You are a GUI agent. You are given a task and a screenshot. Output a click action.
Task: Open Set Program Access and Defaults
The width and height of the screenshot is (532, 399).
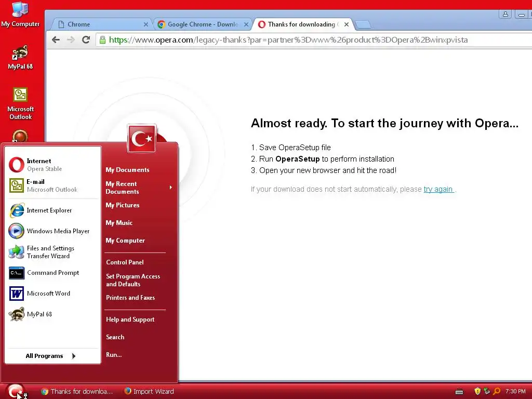click(133, 280)
